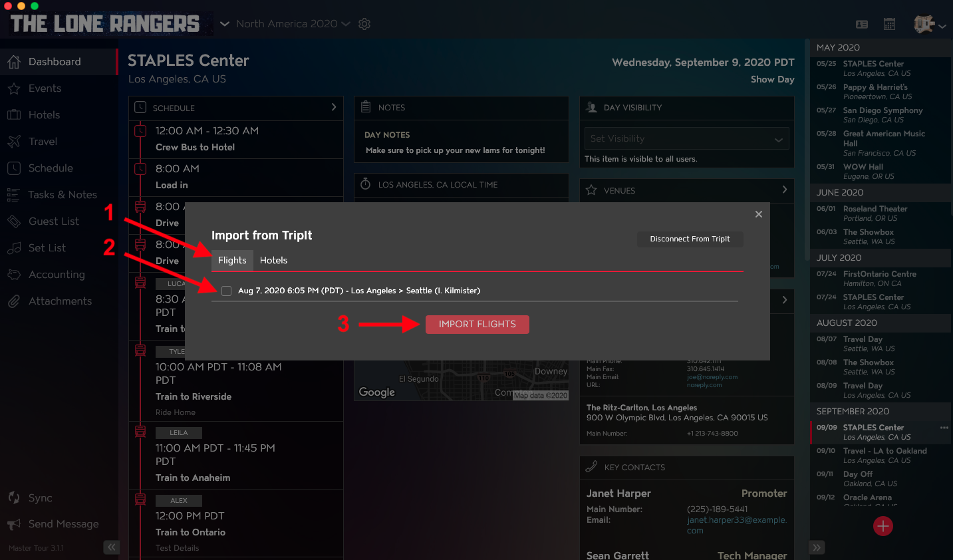The image size is (953, 560).
Task: Collapse the left sidebar with double chevron
Action: tap(112, 547)
